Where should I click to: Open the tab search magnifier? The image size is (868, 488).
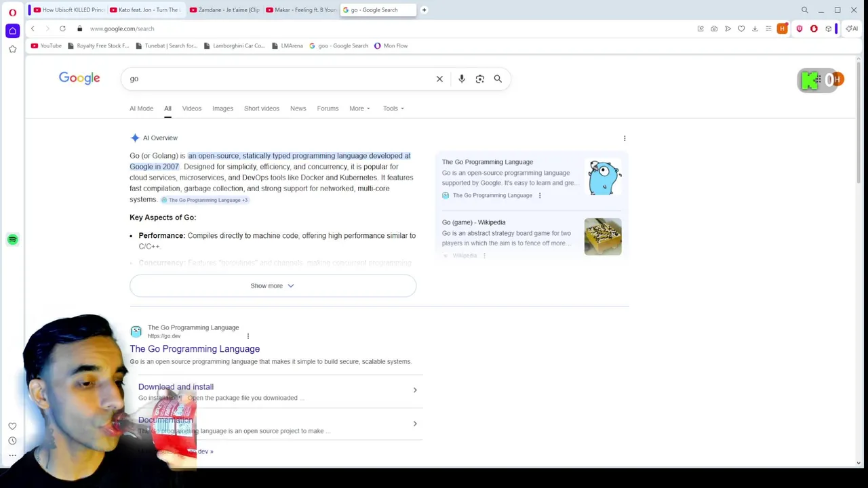tap(805, 10)
